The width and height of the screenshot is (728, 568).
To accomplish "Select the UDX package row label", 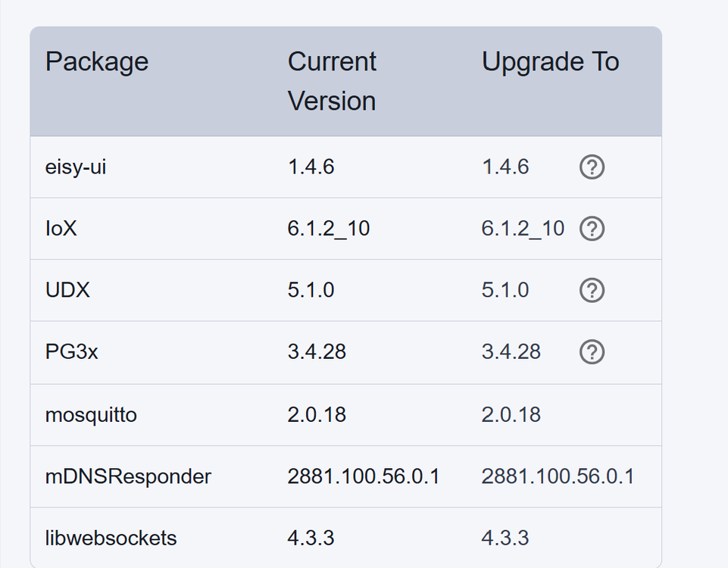I will [x=67, y=291].
